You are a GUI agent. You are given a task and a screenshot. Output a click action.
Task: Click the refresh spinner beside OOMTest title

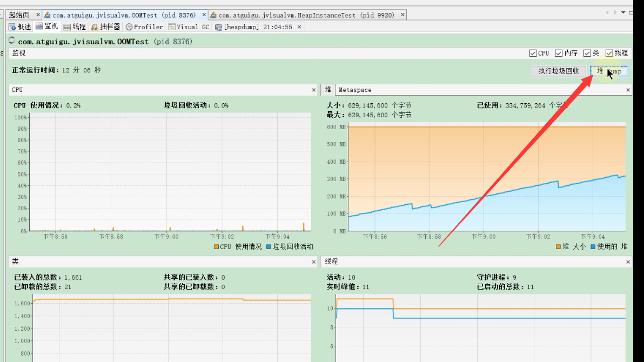click(12, 41)
